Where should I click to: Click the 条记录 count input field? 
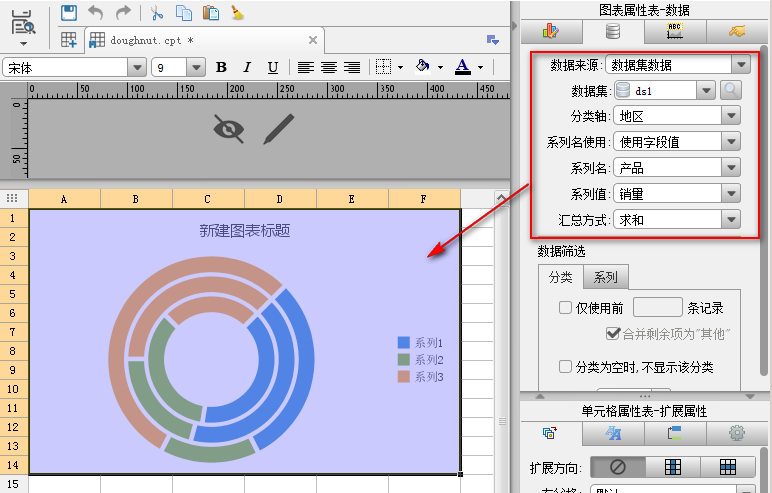[x=657, y=307]
